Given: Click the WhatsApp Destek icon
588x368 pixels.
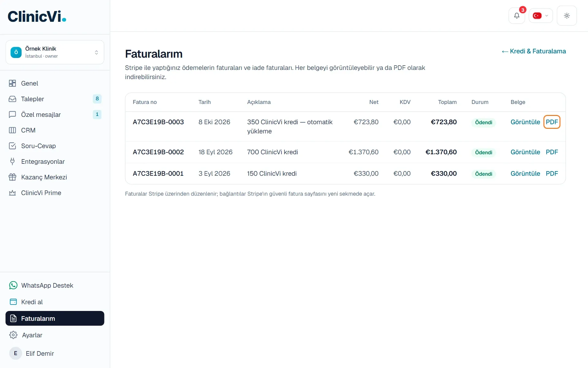Looking at the screenshot, I should tap(13, 286).
